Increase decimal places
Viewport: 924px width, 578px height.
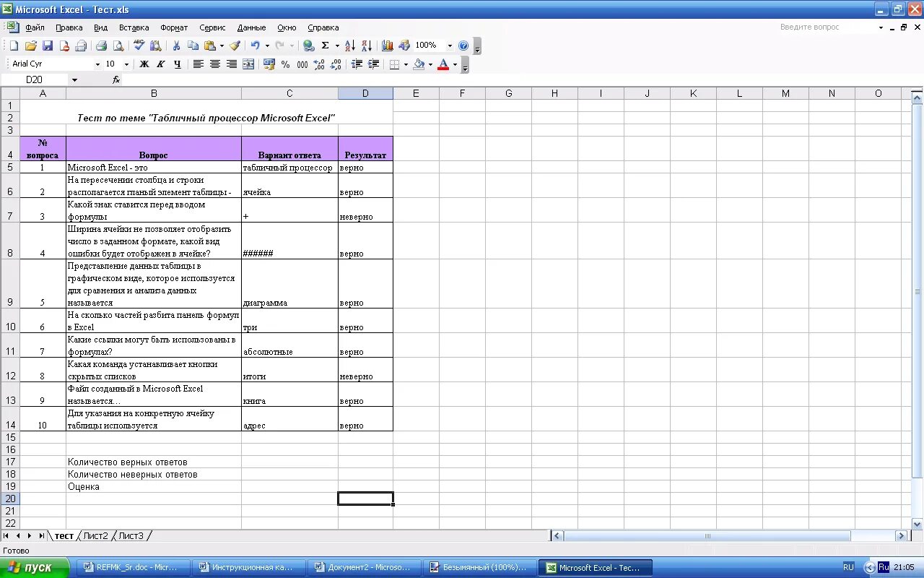pos(319,64)
